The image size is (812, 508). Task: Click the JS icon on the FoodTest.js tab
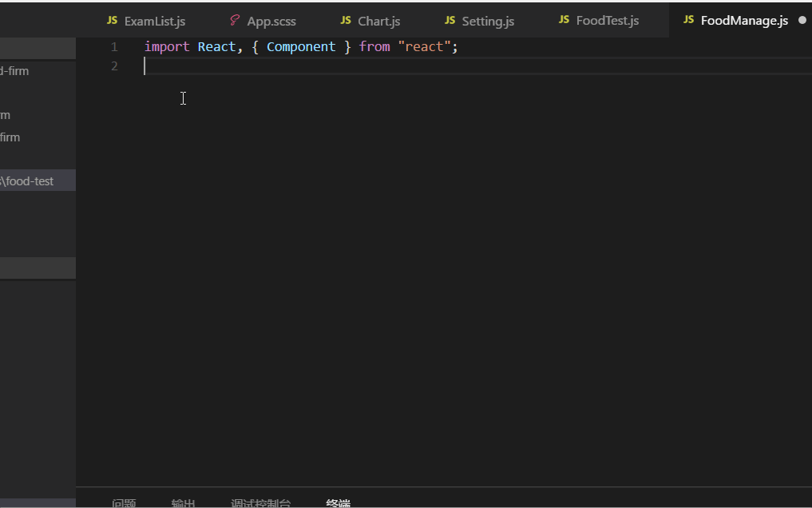pos(564,20)
